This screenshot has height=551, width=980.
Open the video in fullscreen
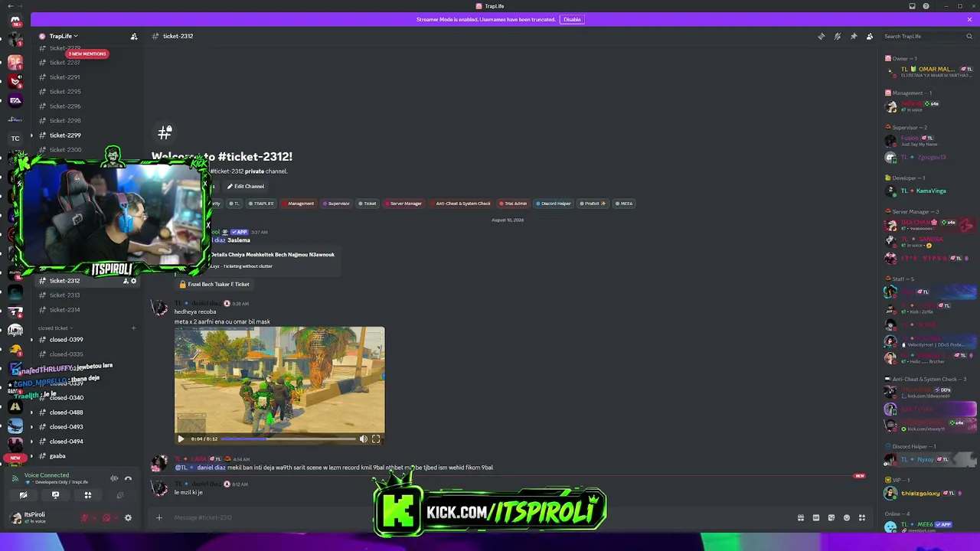376,439
